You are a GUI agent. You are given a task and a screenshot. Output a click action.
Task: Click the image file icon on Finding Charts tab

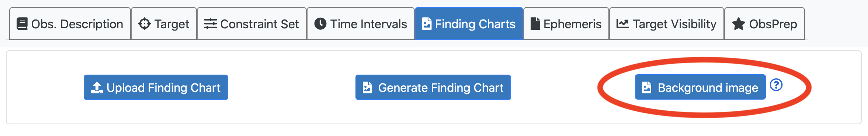(427, 24)
